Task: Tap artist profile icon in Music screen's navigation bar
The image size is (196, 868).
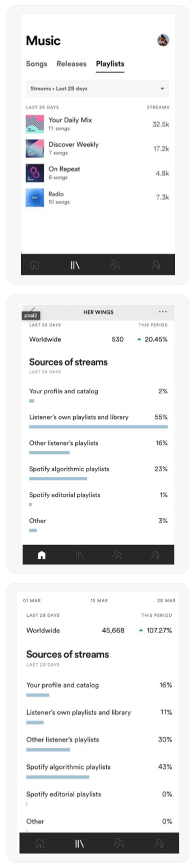Action: [x=156, y=265]
